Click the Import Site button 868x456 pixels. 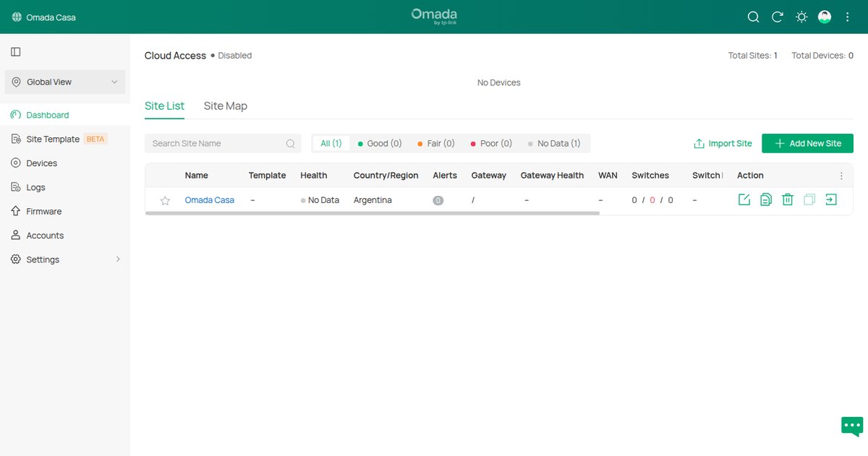click(723, 143)
